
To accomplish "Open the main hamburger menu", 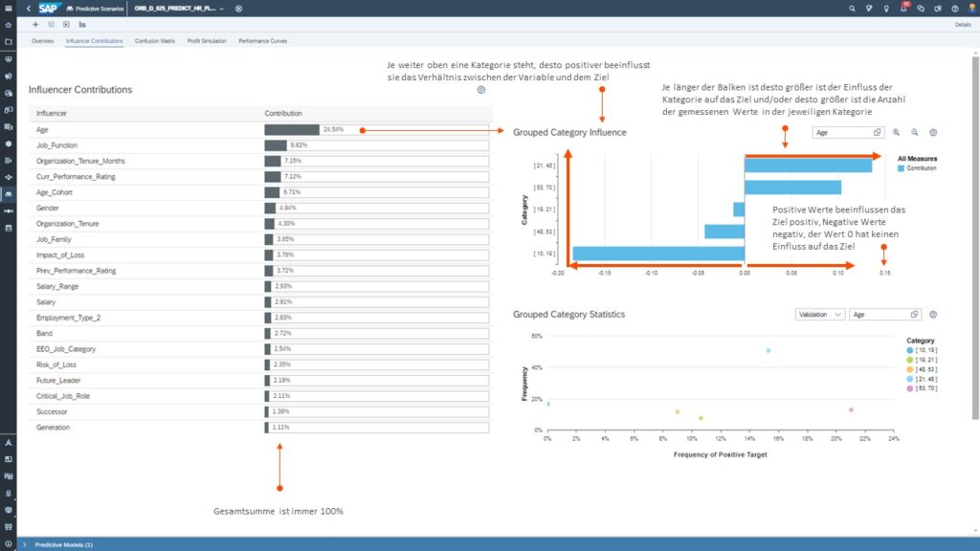I will (x=9, y=9).
